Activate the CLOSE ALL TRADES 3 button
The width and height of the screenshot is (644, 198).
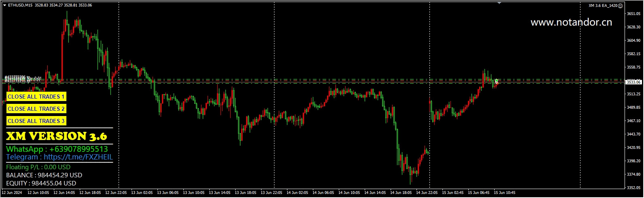click(x=36, y=121)
